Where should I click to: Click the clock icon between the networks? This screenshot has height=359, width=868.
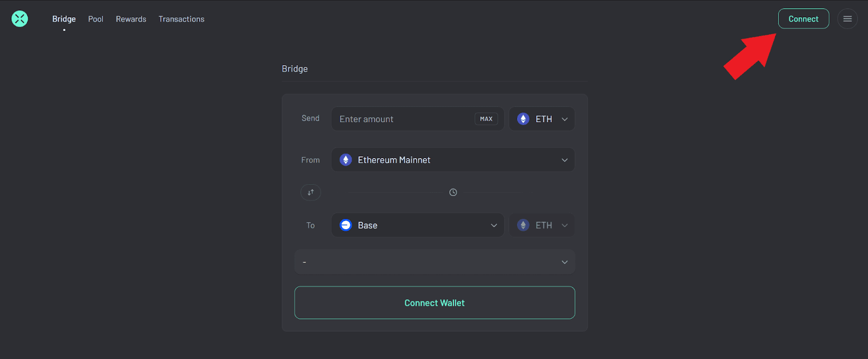tap(453, 192)
